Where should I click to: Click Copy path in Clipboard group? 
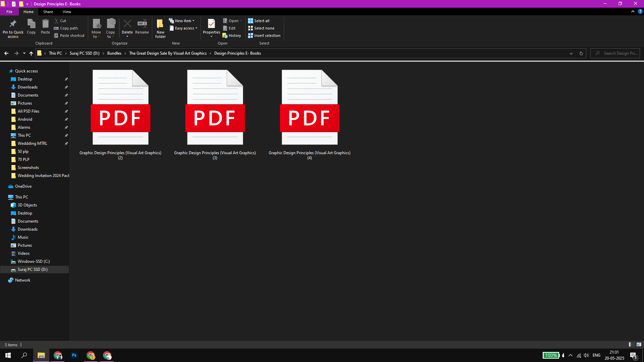point(66,28)
